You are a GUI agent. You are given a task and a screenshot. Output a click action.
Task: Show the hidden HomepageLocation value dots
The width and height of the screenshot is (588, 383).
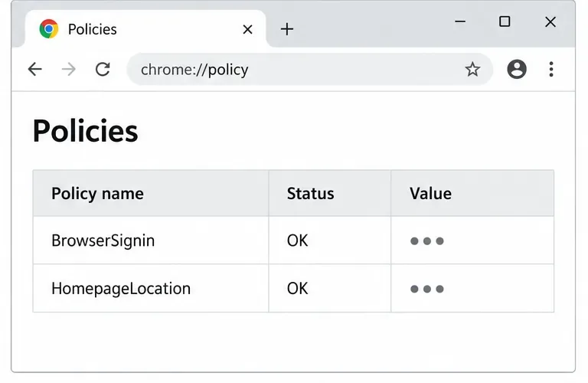click(x=427, y=289)
